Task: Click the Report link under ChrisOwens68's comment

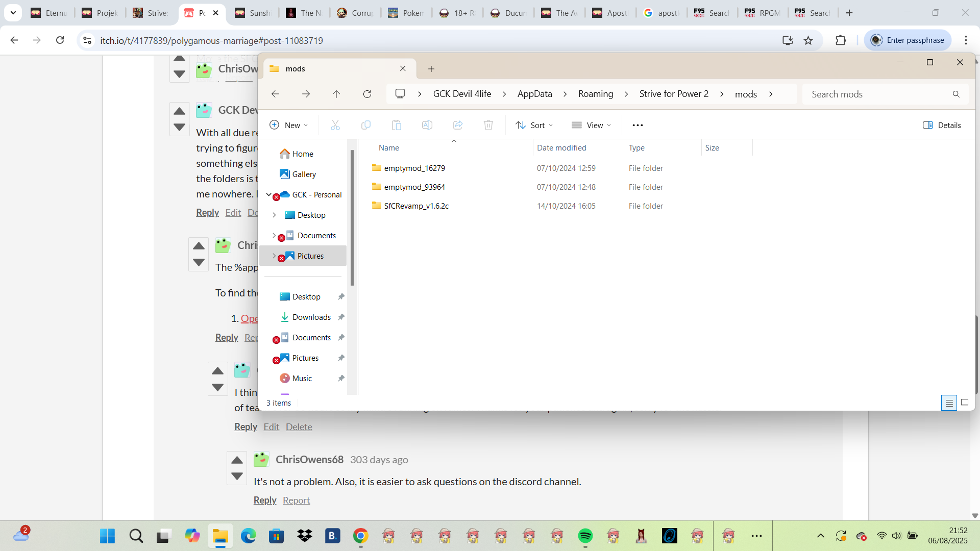Action: (296, 500)
